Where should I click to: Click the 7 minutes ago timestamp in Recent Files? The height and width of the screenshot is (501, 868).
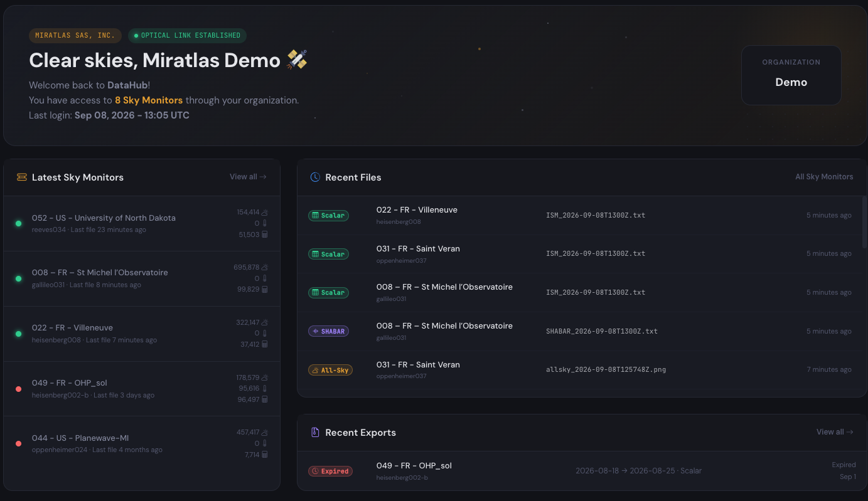[829, 370]
